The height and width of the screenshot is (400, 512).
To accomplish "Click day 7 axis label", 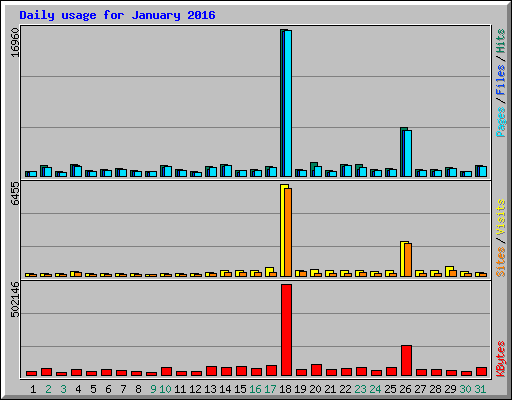I will click(x=123, y=389).
